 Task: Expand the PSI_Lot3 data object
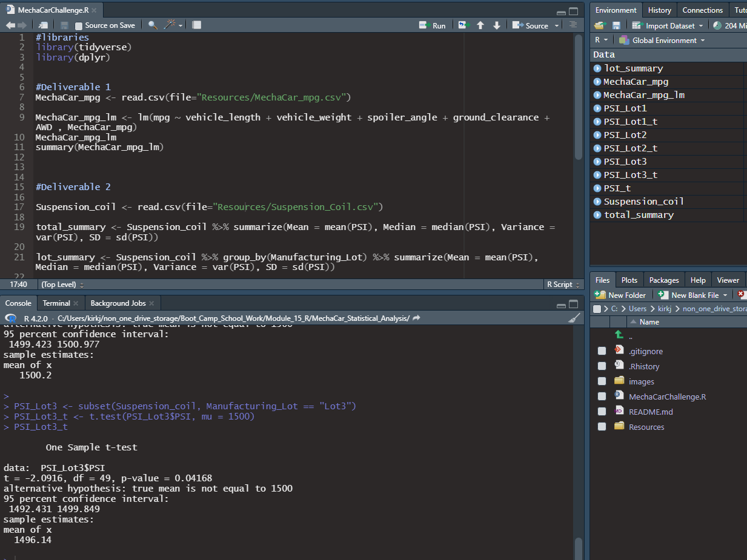click(597, 162)
